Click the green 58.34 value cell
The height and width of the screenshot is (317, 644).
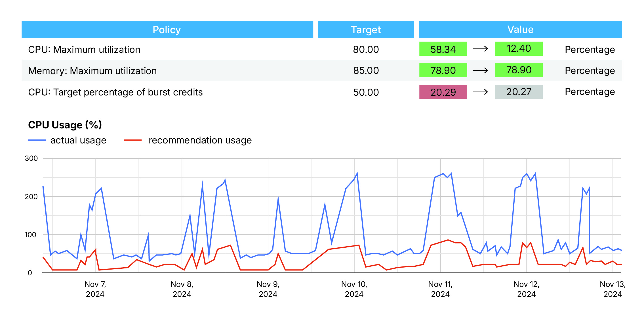point(443,49)
